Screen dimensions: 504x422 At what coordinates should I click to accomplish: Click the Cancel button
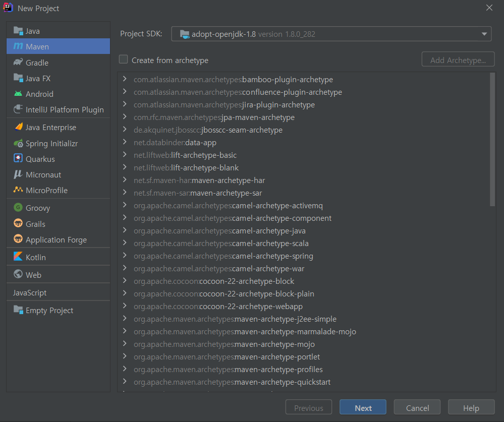tap(417, 407)
